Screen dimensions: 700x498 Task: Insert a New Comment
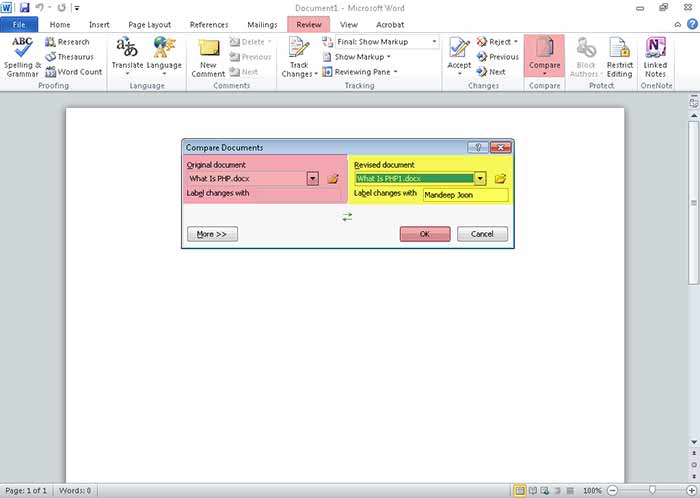click(208, 58)
